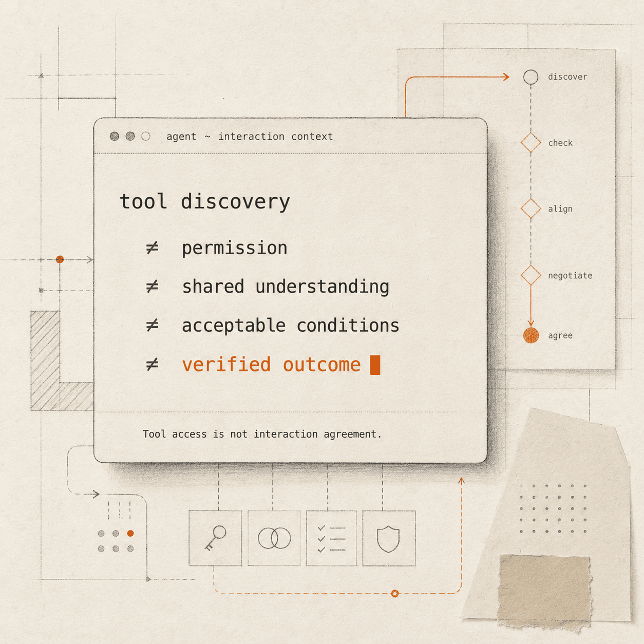
Task: Toggle the orange dot in the dot grid
Action: [130, 533]
